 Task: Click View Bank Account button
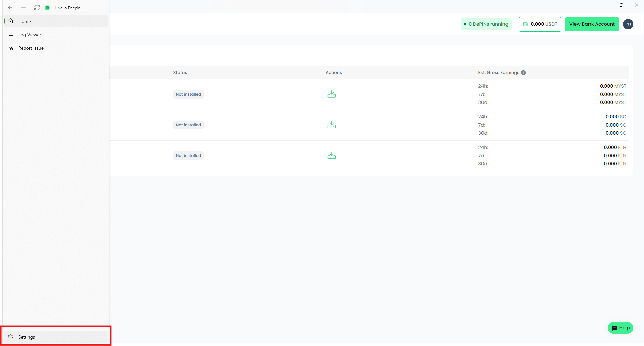pos(592,24)
